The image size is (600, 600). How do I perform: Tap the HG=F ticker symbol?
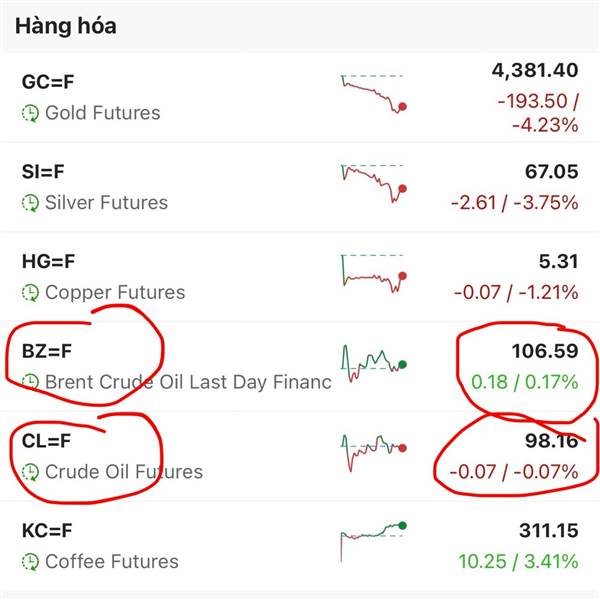[48, 262]
